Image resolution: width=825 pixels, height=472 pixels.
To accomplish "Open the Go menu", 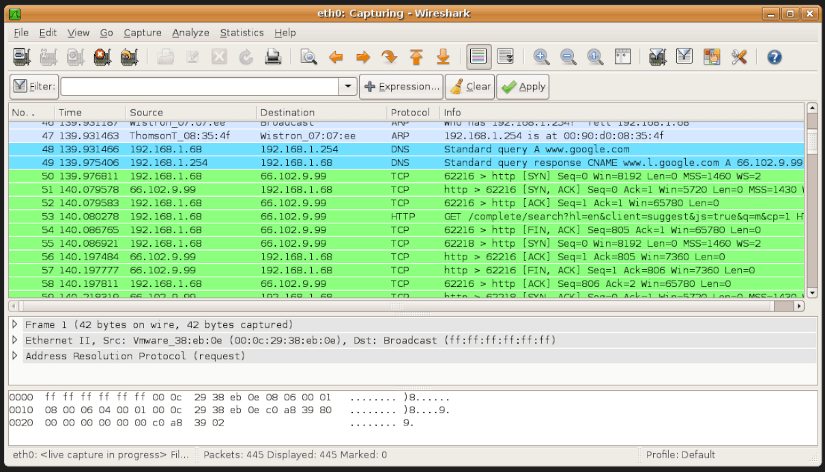I will pyautogui.click(x=106, y=33).
